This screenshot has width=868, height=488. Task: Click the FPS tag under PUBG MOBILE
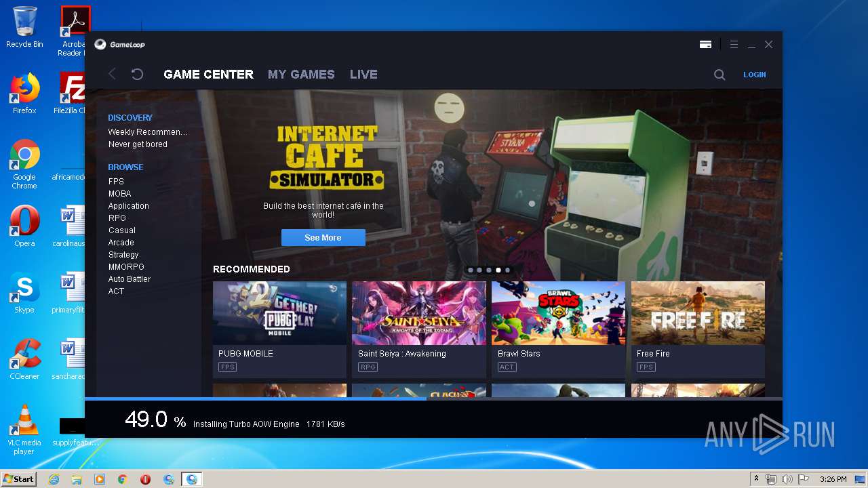(227, 367)
